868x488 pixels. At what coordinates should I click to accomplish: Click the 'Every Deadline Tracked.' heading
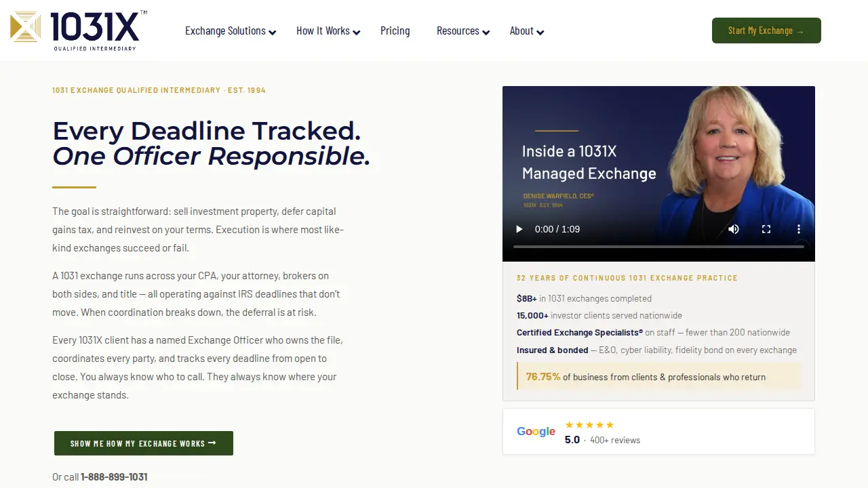[x=207, y=131]
